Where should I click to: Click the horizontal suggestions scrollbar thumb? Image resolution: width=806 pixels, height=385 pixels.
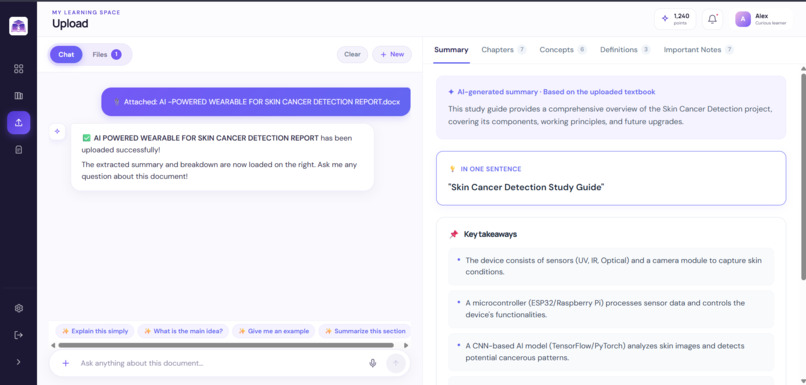226,345
